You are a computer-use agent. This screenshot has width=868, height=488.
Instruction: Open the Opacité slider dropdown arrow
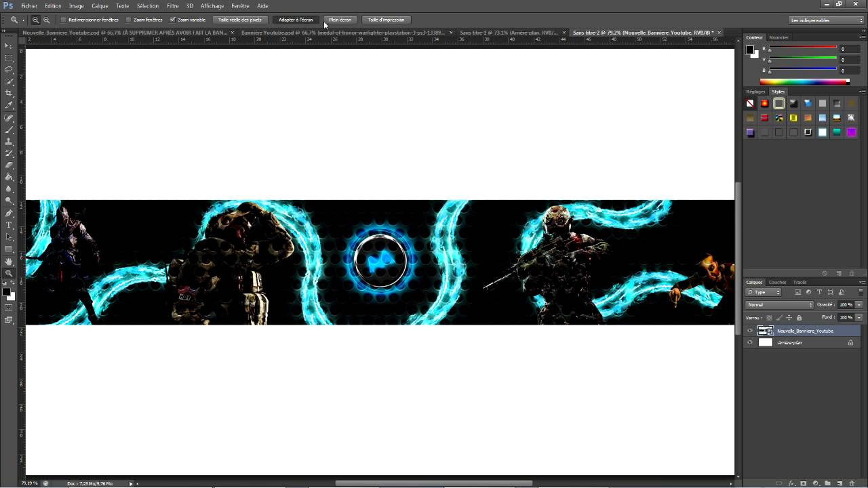(x=859, y=305)
